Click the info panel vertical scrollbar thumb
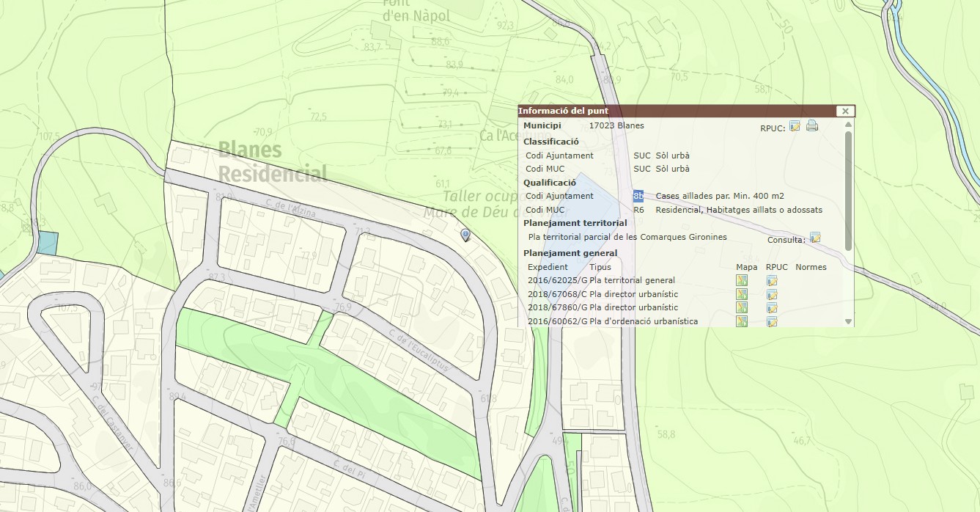The image size is (980, 512). (x=849, y=191)
